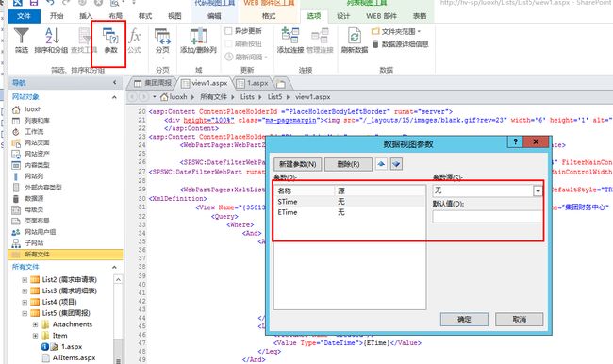Click the 删除(R) button
This screenshot has width=613, height=364.
click(x=348, y=164)
